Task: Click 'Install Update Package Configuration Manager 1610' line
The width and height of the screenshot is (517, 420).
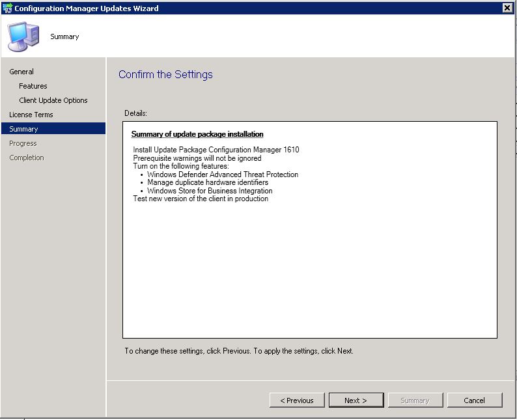Action: (x=216, y=150)
